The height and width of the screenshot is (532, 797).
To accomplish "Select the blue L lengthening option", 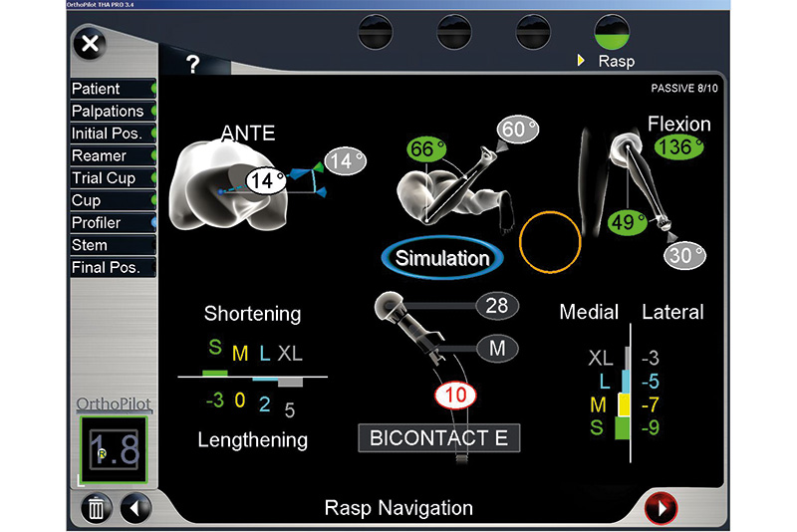I will click(x=264, y=353).
